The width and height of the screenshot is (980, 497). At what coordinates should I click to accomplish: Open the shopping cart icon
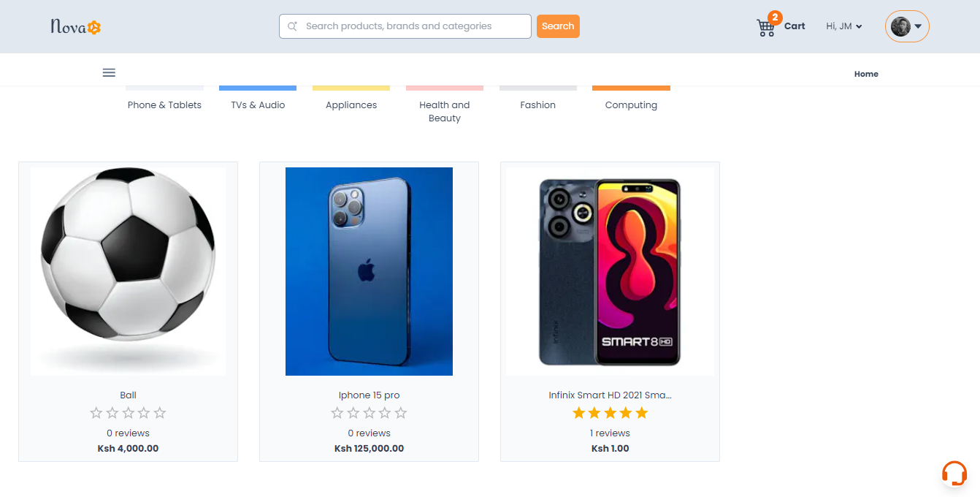click(x=765, y=28)
